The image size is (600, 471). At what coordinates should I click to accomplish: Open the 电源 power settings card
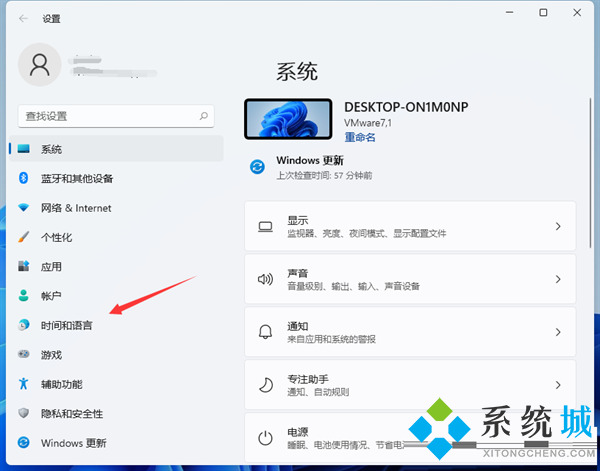410,437
